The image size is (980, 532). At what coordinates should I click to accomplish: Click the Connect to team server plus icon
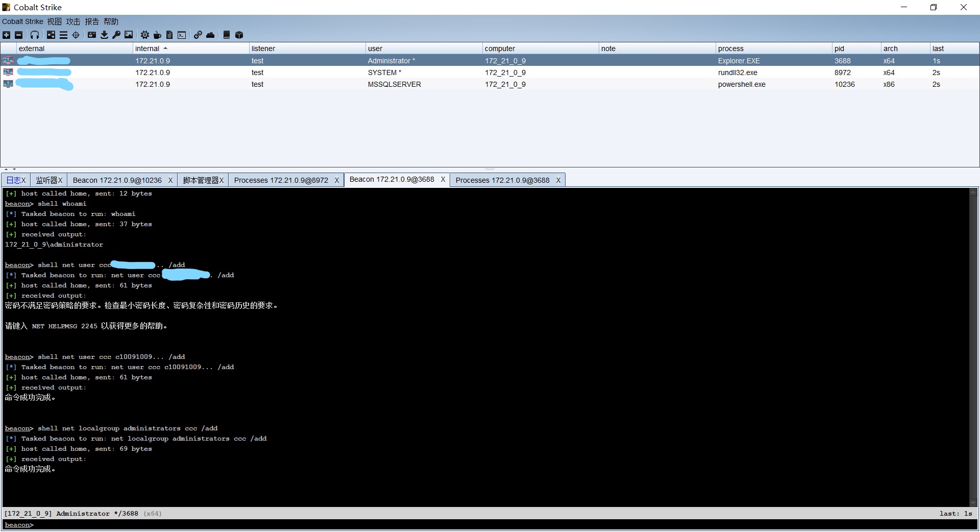pyautogui.click(x=6, y=35)
